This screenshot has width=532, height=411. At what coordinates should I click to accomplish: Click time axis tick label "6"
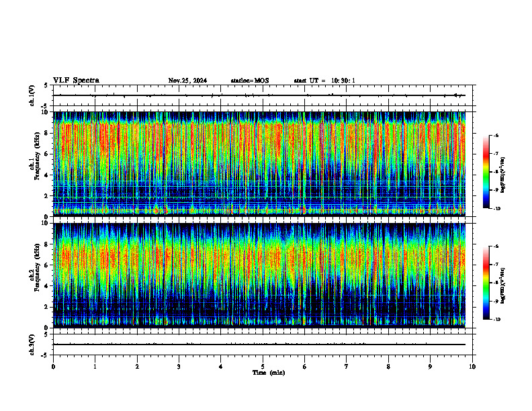305,367
